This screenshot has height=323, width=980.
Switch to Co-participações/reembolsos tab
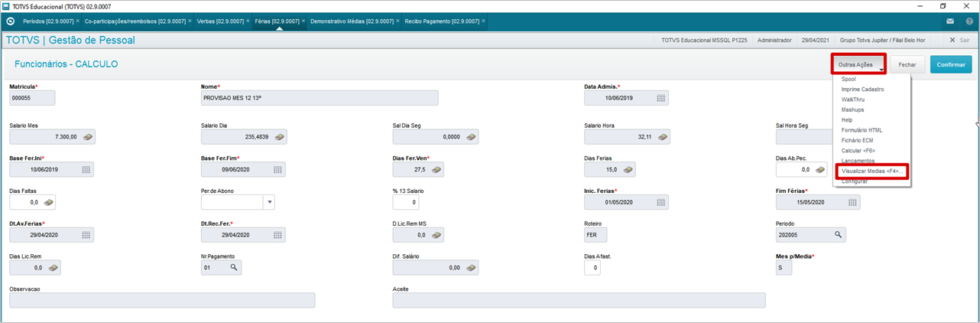(135, 21)
